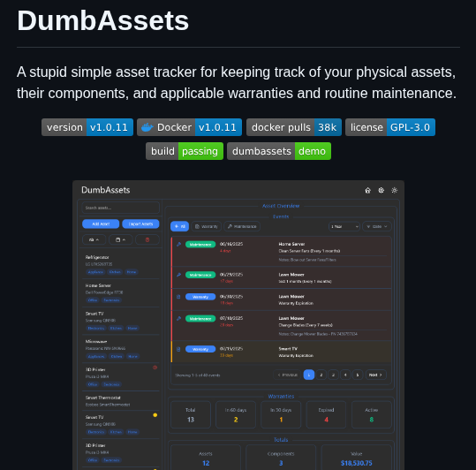The width and height of the screenshot is (476, 470).
Task: Open the build passing badge
Action: tap(185, 151)
